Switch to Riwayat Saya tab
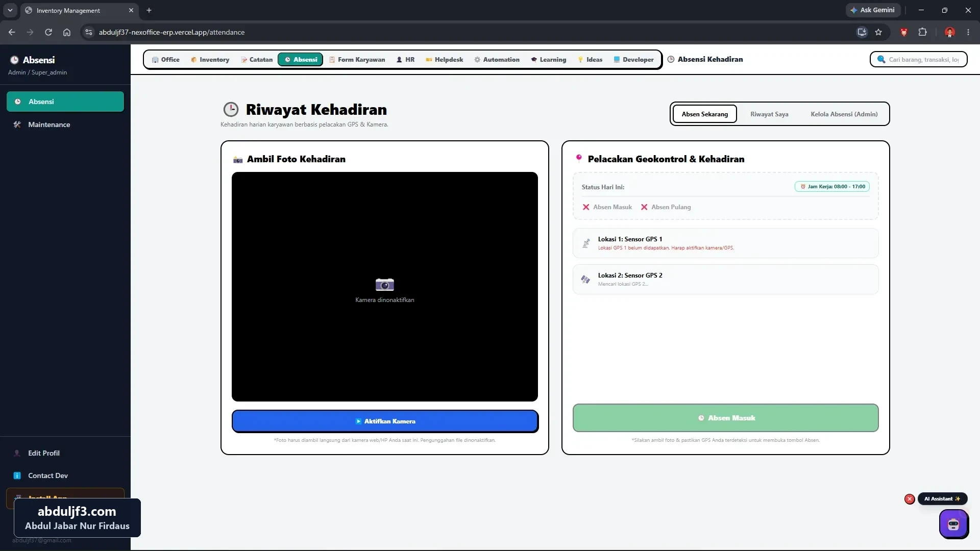The image size is (980, 551). coord(769,114)
